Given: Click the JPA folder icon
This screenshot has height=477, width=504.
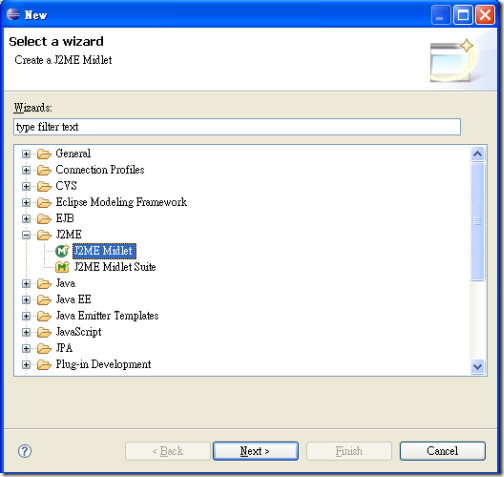Looking at the screenshot, I should point(44,349).
